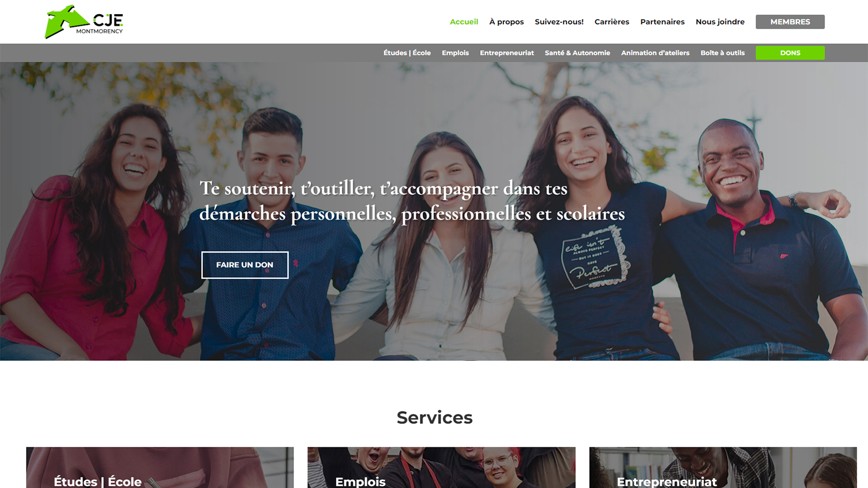The height and width of the screenshot is (488, 868).
Task: Select Emplois in the secondary navigation bar
Action: [455, 53]
